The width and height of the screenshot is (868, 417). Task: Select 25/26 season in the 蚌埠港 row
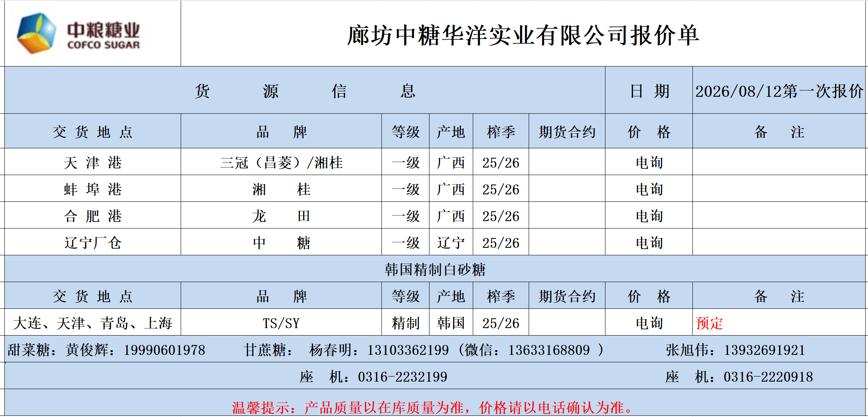[x=501, y=189]
